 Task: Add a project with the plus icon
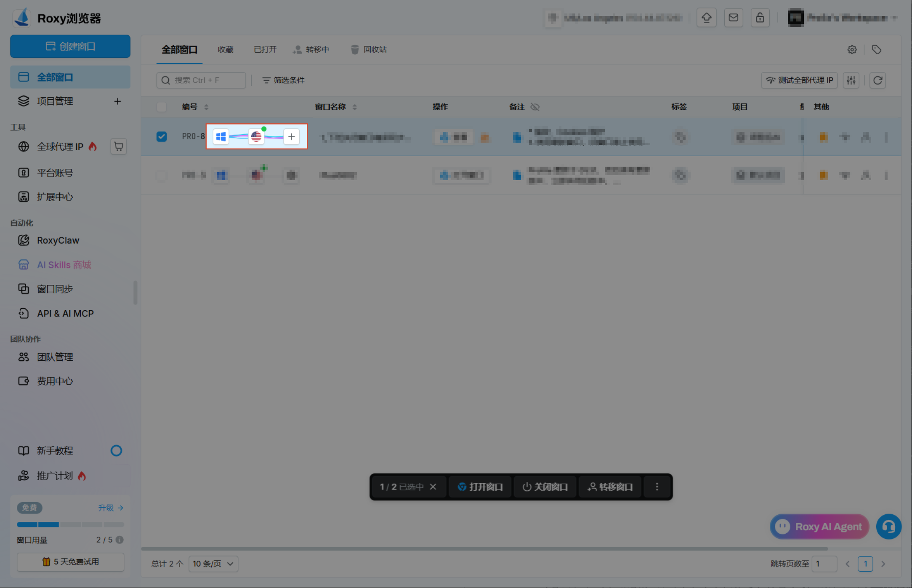[x=117, y=101]
